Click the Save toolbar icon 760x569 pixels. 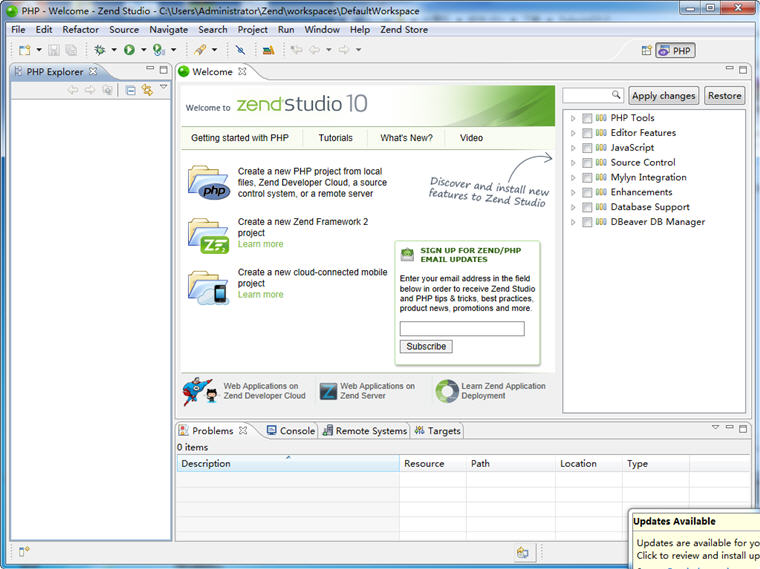(54, 50)
